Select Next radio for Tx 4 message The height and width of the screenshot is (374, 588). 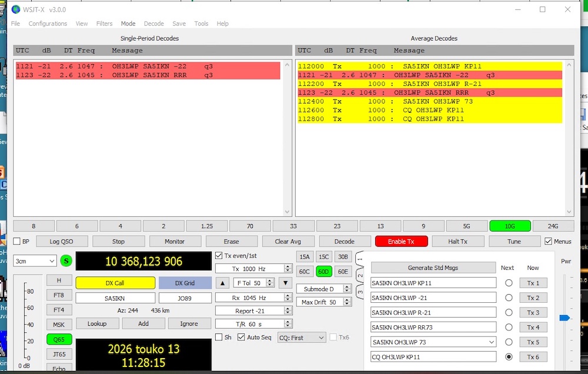click(x=509, y=327)
